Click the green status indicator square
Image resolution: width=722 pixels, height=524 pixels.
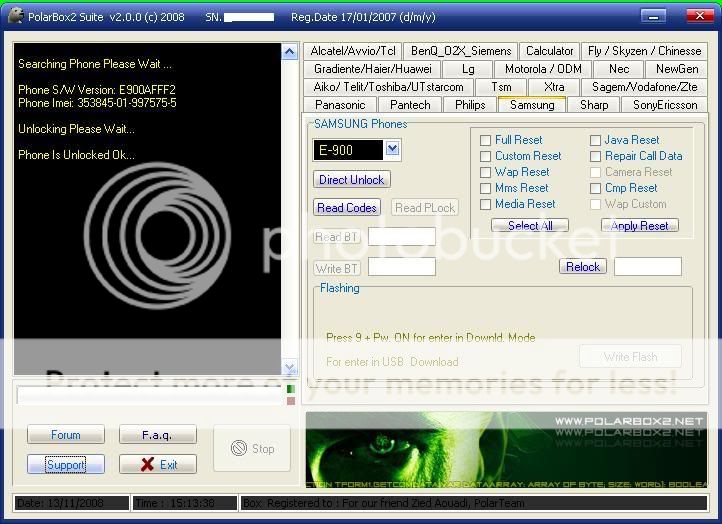click(x=291, y=389)
